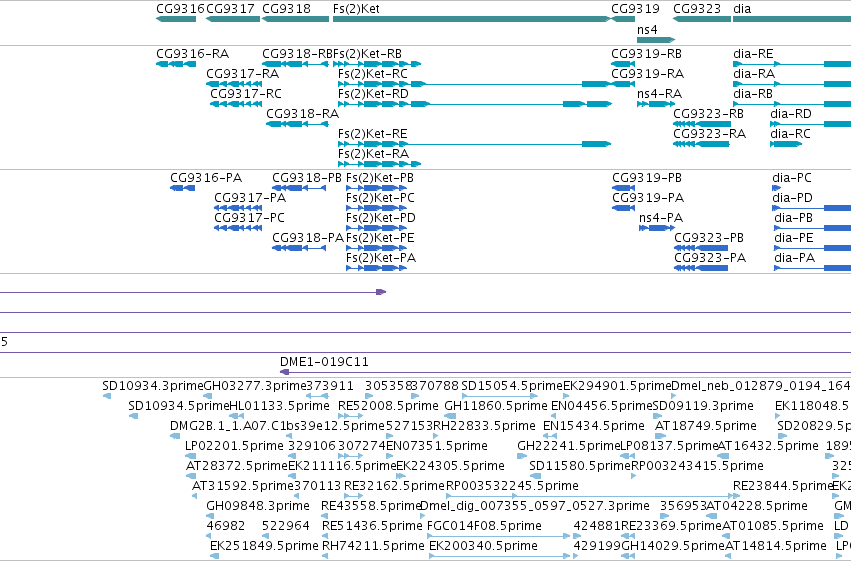
Task: Click transcript label Fs(2)Ket-RE
Action: 372,134
